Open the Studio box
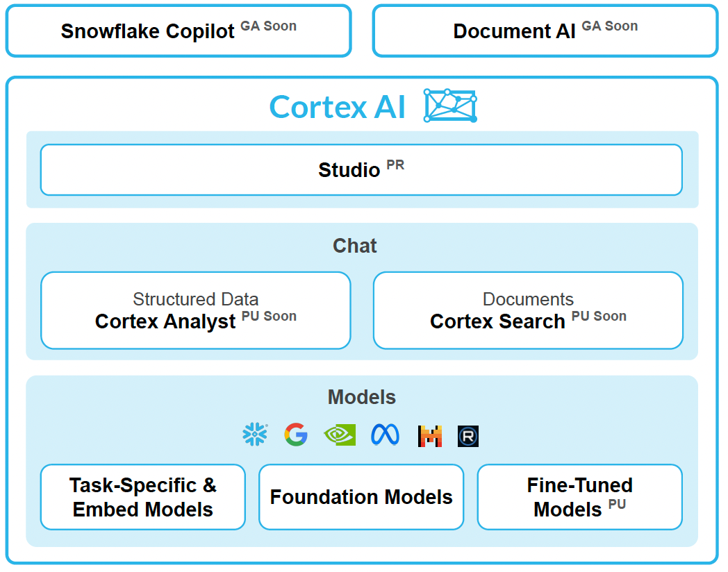Image resolution: width=728 pixels, height=572 pixels. point(361,170)
